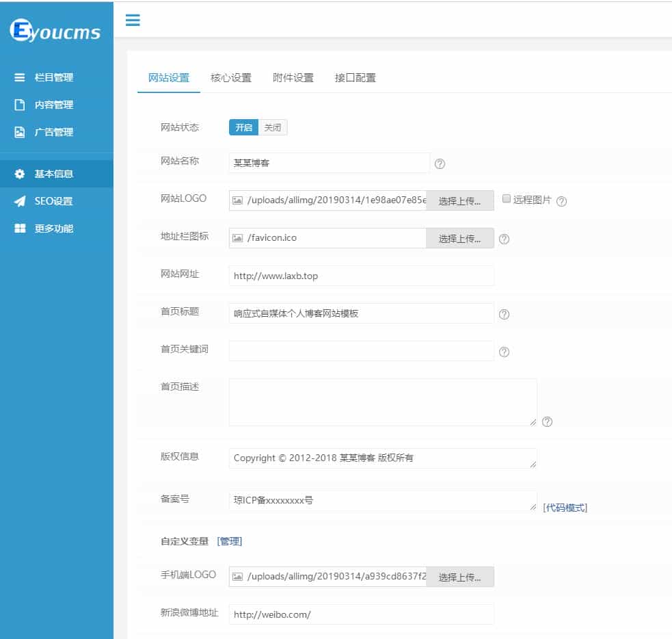Open 更多功能 in the sidebar
This screenshot has height=639, width=672.
click(x=57, y=228)
